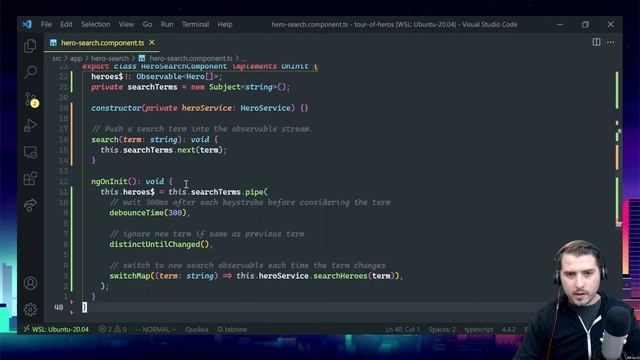The height and width of the screenshot is (360, 640).
Task: Open the Terminal menu
Action: point(196,24)
